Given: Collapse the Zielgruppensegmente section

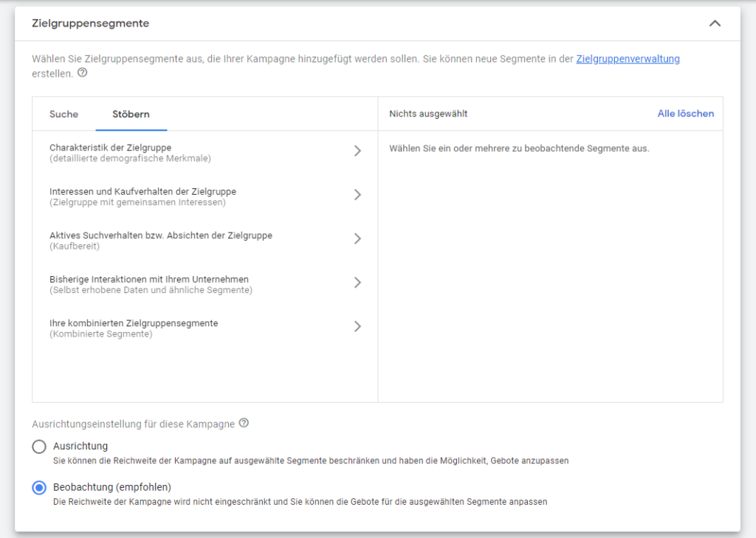Looking at the screenshot, I should [714, 23].
